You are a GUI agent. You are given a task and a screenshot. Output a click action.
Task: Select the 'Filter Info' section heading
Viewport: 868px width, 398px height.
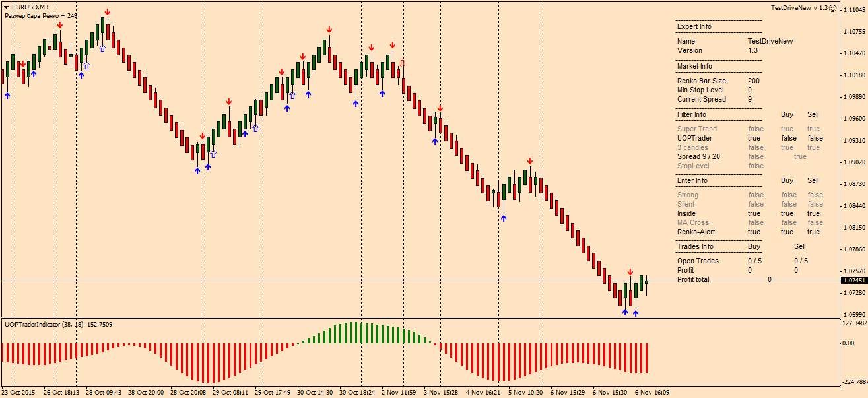(x=692, y=114)
